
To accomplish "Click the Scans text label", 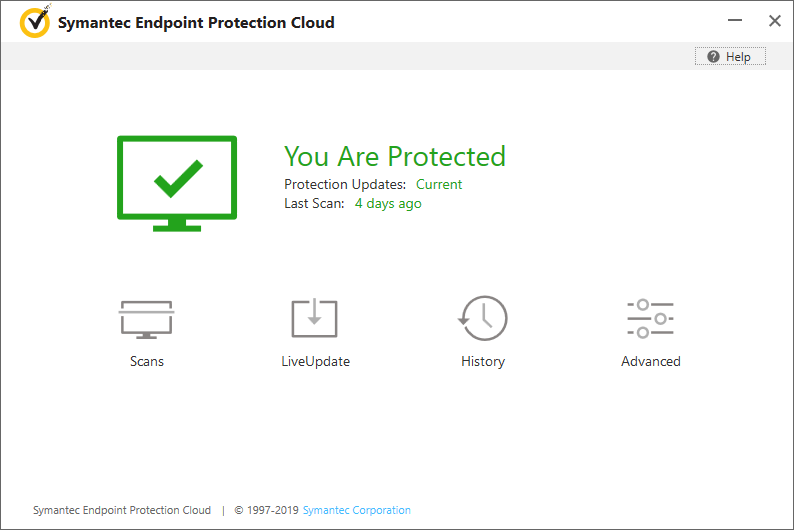I will pyautogui.click(x=147, y=361).
